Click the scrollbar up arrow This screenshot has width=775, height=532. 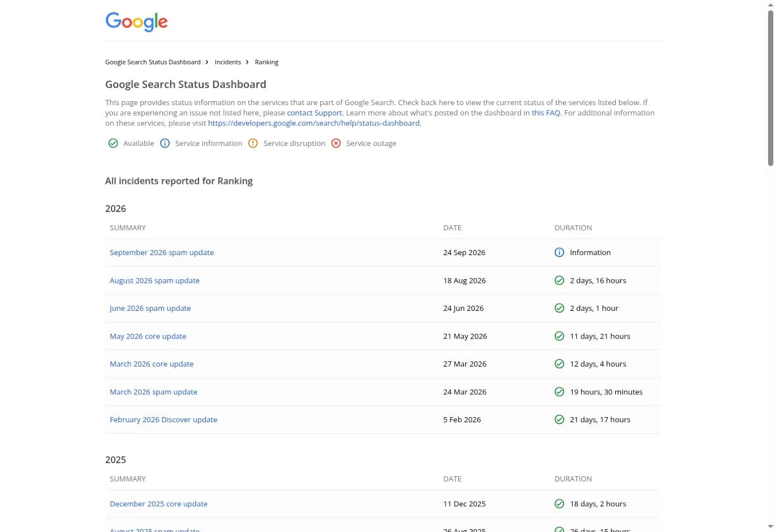pos(770,5)
